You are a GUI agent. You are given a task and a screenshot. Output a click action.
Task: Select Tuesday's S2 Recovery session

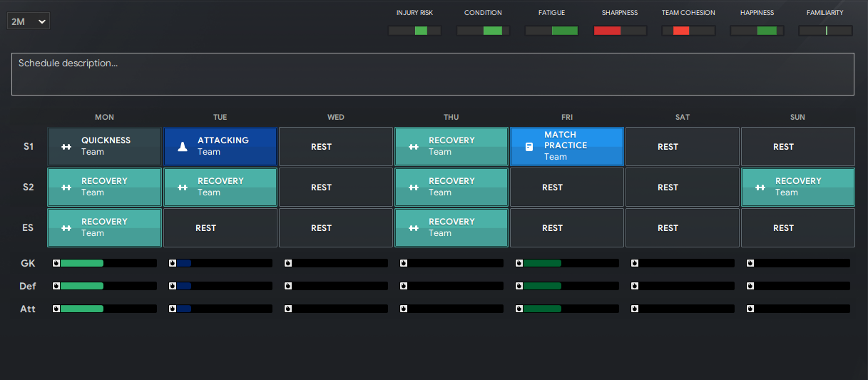[220, 188]
